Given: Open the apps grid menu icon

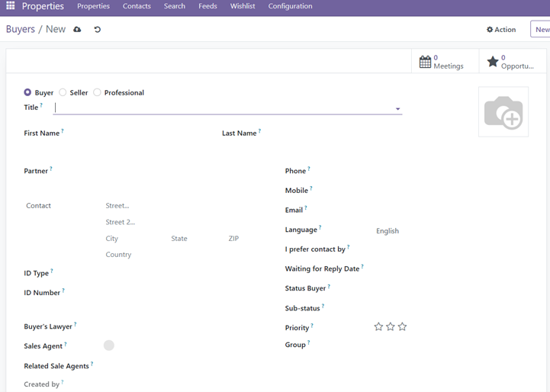Looking at the screenshot, I should (11, 6).
